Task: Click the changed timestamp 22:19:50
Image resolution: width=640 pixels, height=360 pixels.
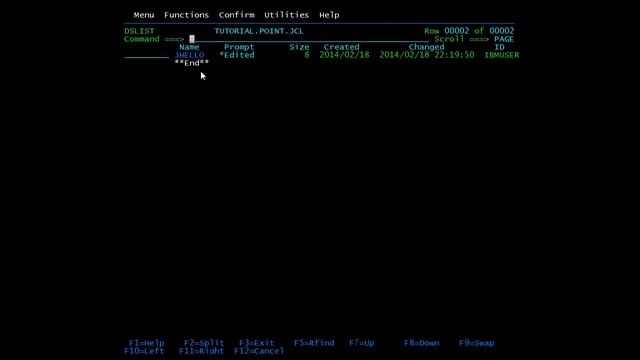Action: coord(454,55)
